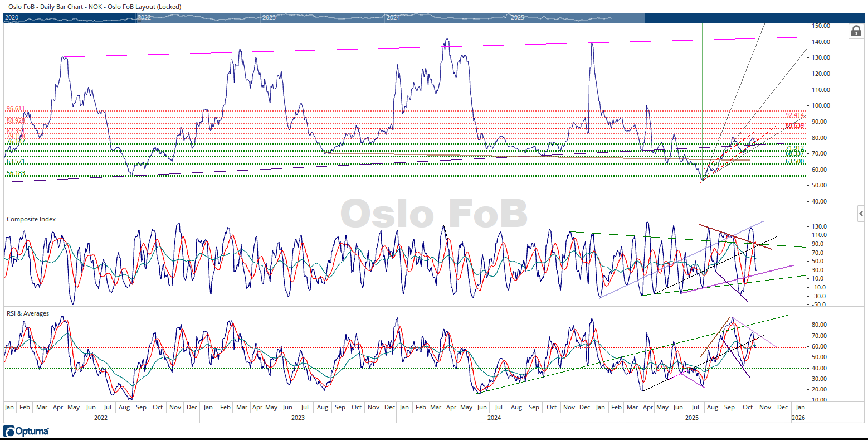
Task: Click the 2025 marker in the overview strip
Action: coord(518,18)
